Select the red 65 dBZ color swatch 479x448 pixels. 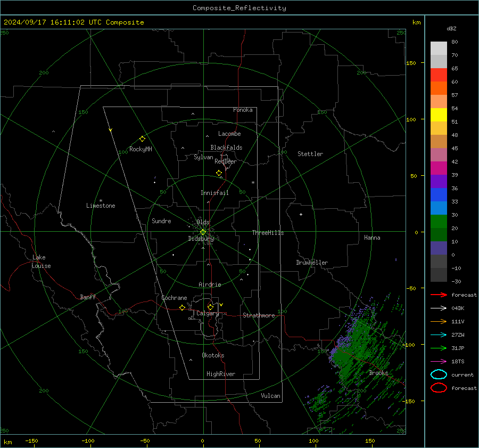point(439,75)
